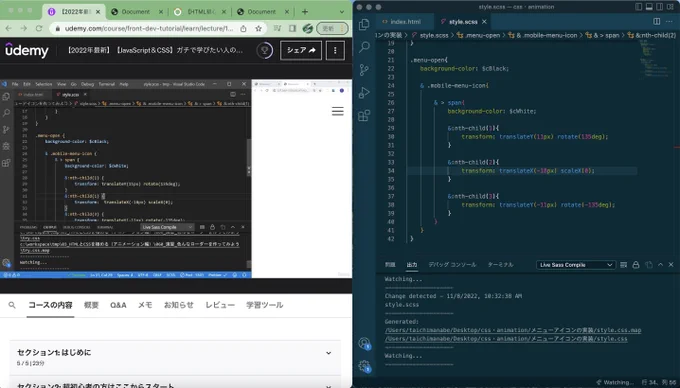Image resolution: width=680 pixels, height=388 pixels.
Task: Open the Explorer view in VS Code
Action: 364,24
